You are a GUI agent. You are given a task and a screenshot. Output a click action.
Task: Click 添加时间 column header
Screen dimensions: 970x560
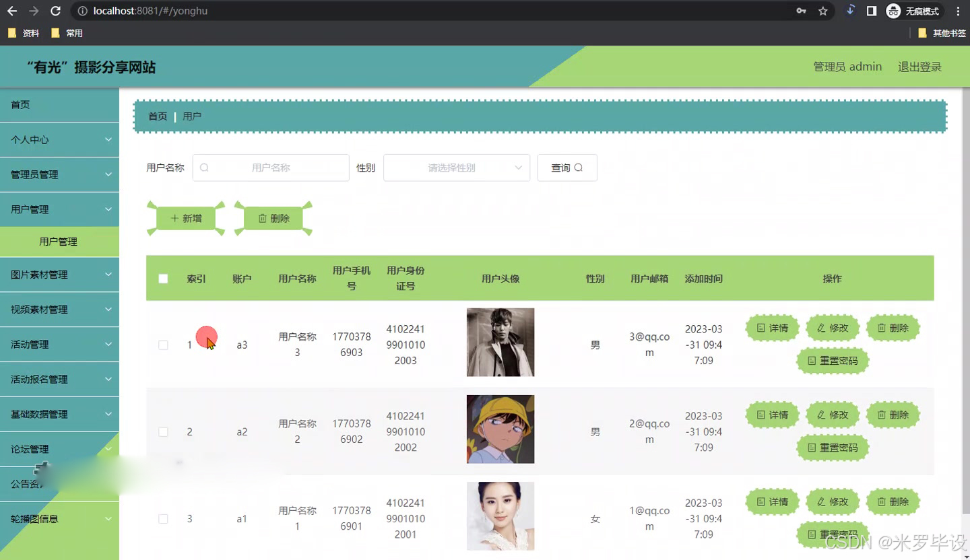[703, 279]
